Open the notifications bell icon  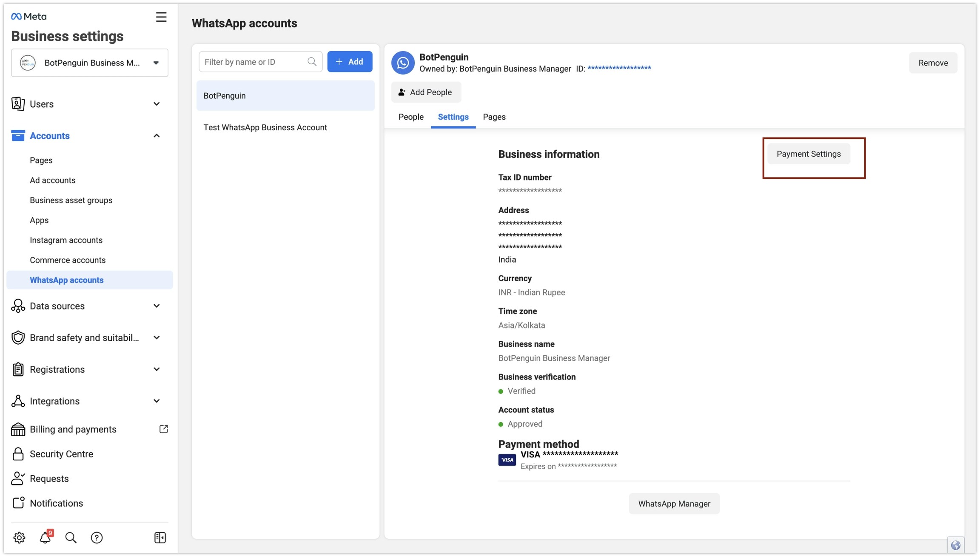[45, 537]
